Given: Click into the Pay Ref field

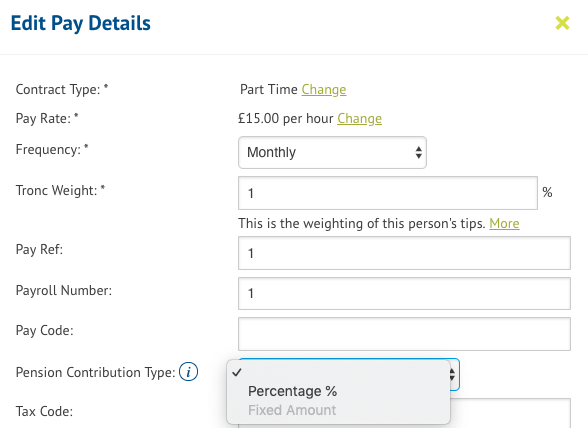Looking at the screenshot, I should pyautogui.click(x=404, y=253).
